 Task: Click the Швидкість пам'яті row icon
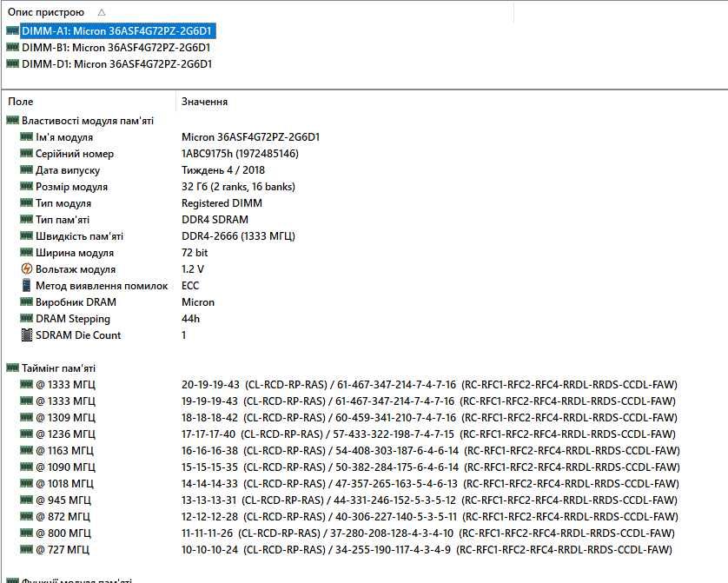[27, 235]
